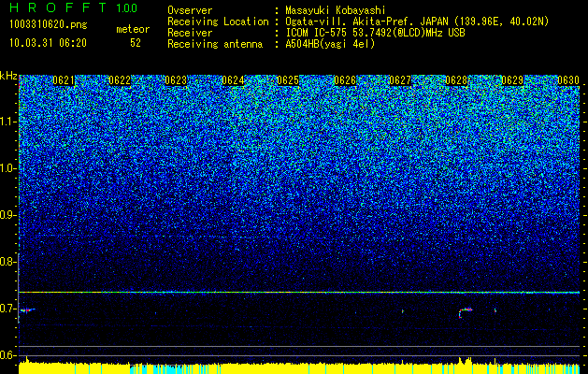
Task: Click the 0627 time marker
Action: click(400, 80)
